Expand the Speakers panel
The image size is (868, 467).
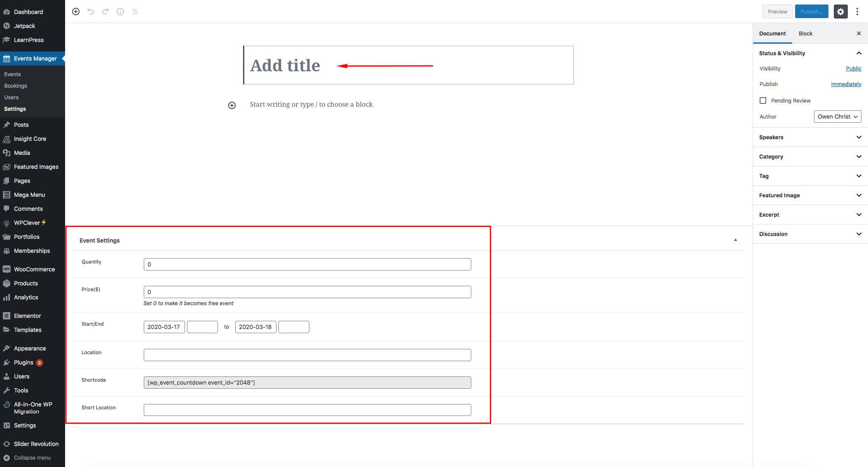pos(810,137)
